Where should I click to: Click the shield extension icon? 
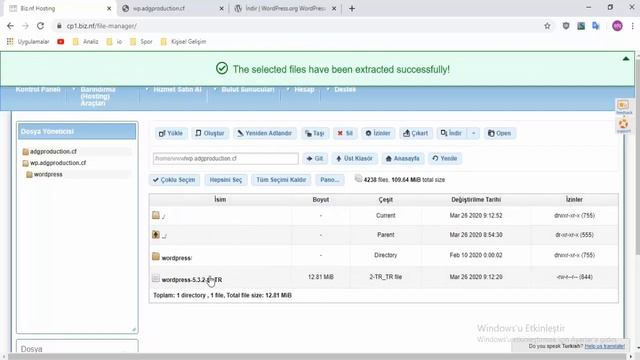click(566, 26)
